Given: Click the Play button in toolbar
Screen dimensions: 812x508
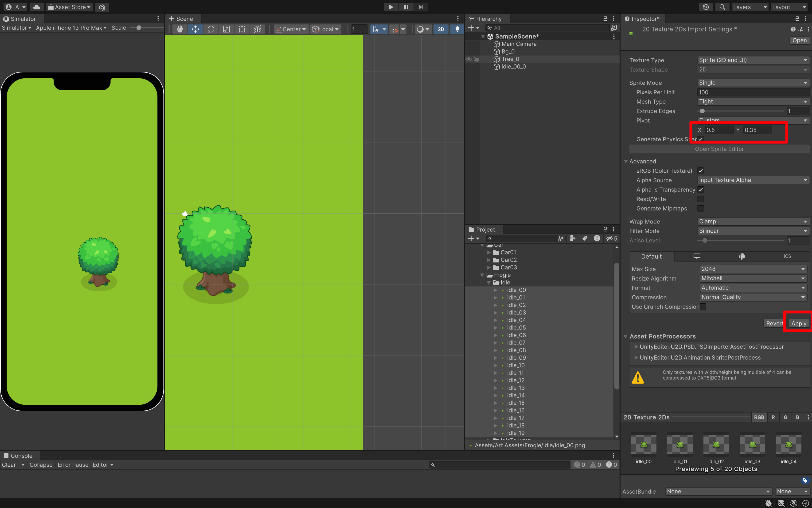Looking at the screenshot, I should coord(391,7).
